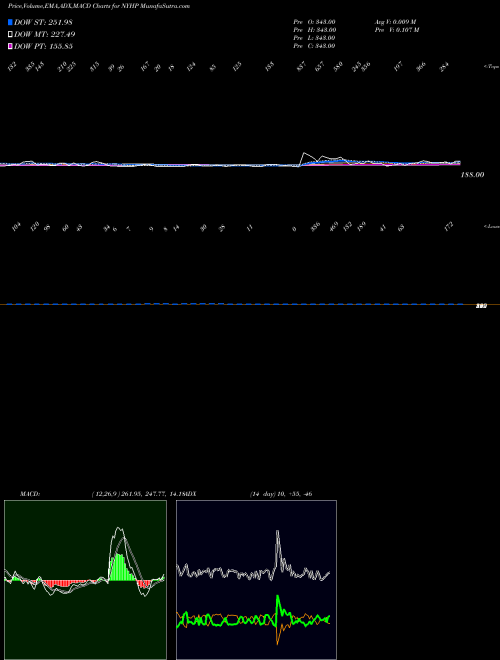500x660 pixels.
Task: Click the 'MACD:' panel label
Action: pyautogui.click(x=30, y=494)
